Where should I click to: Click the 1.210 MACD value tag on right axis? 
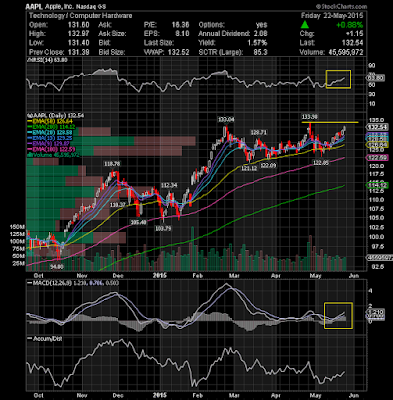click(376, 312)
